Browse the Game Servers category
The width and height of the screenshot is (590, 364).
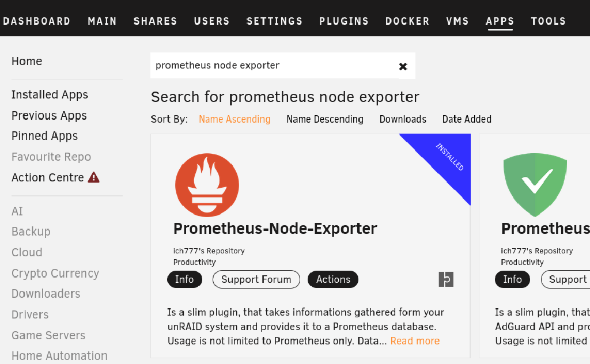tap(48, 335)
